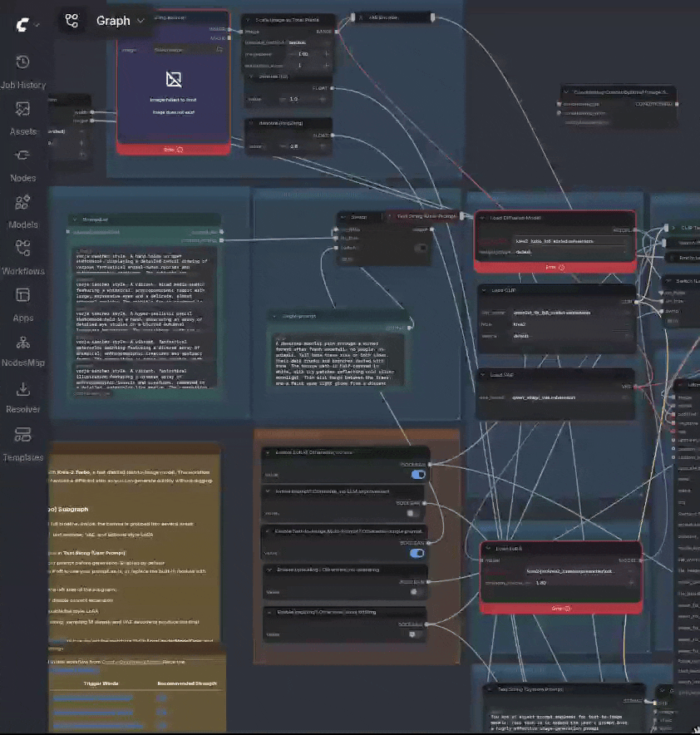Open the Job History panel
This screenshot has width=700, height=735.
click(23, 72)
